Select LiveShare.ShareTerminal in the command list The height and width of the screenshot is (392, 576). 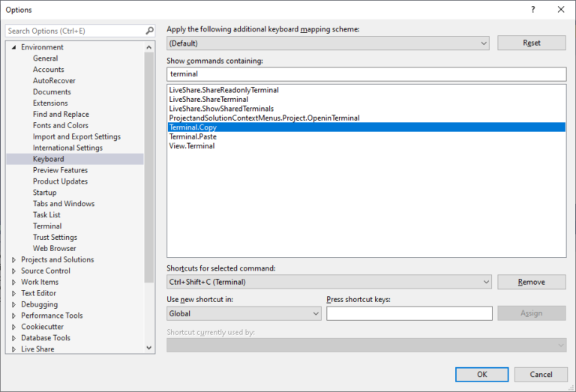208,100
